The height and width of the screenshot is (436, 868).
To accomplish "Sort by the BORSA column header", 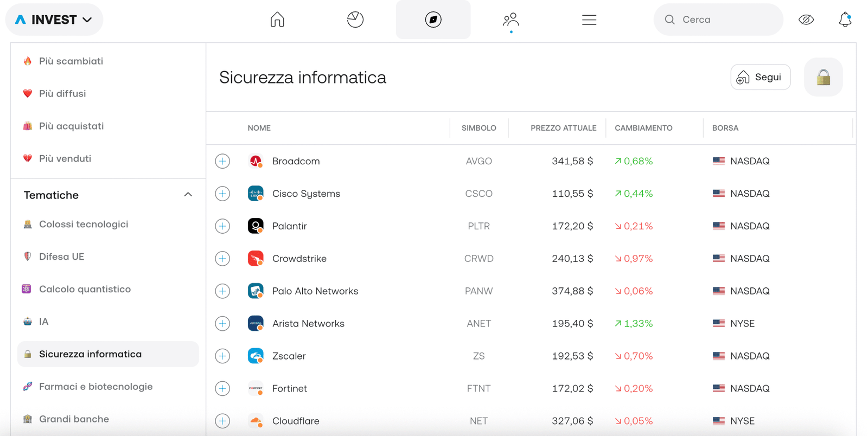I will (725, 128).
